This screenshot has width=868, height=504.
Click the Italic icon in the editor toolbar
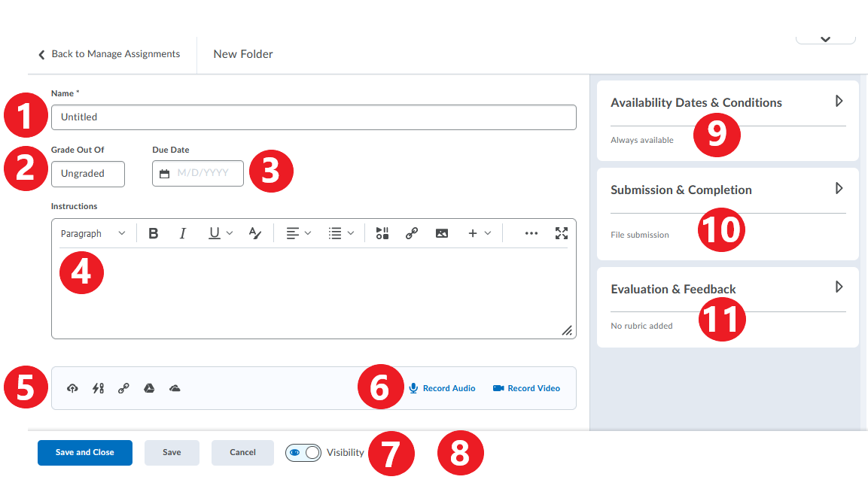(x=183, y=233)
